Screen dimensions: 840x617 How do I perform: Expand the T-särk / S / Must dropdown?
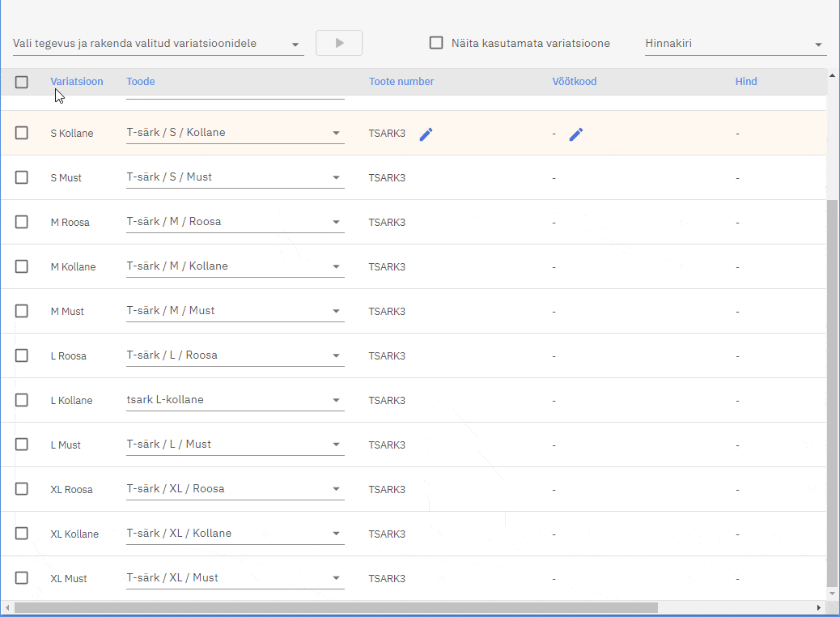coord(336,177)
